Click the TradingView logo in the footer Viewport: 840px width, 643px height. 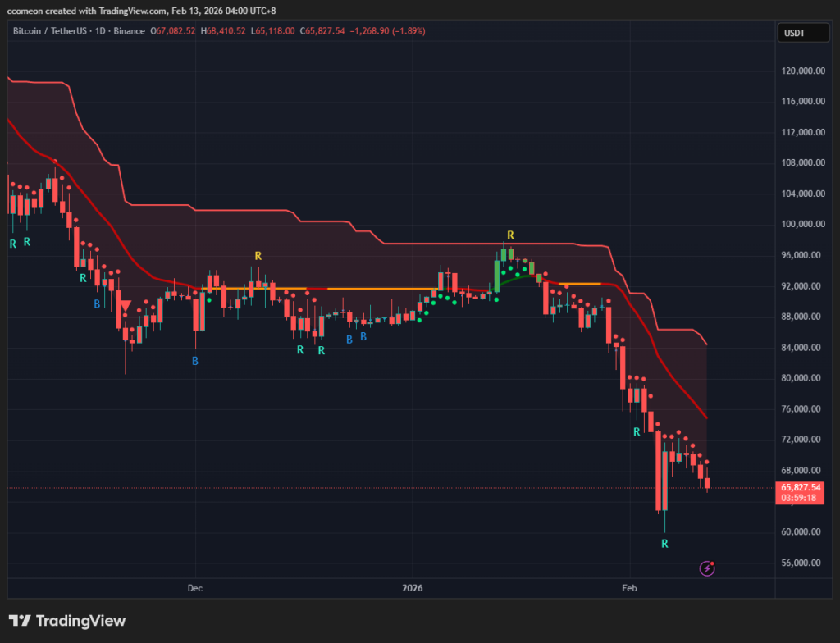pyautogui.click(x=67, y=621)
